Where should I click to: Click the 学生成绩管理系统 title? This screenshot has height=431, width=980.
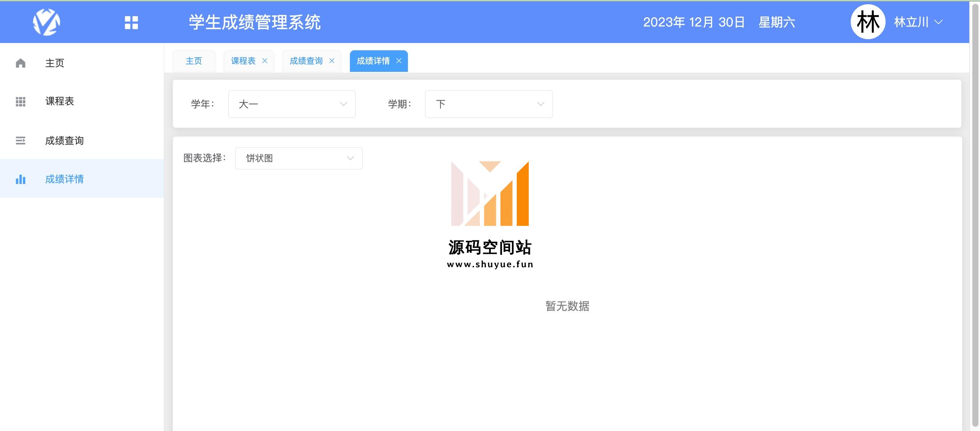point(255,22)
